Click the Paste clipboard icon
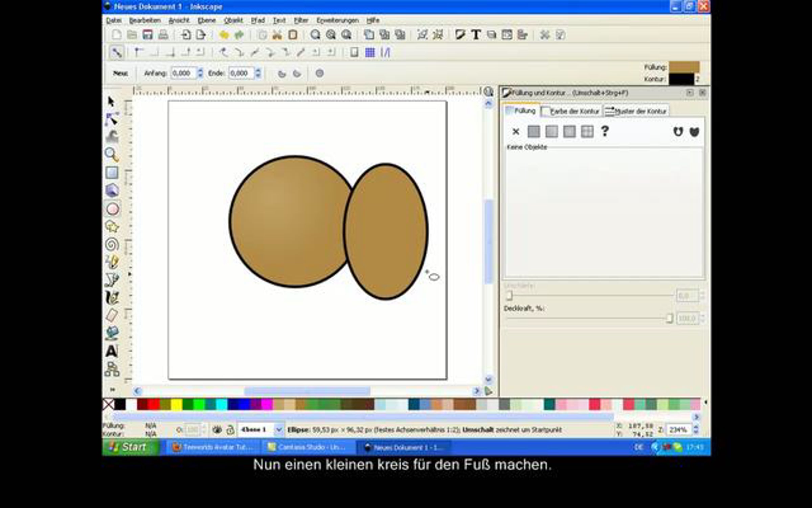The height and width of the screenshot is (508, 812). pyautogui.click(x=293, y=35)
